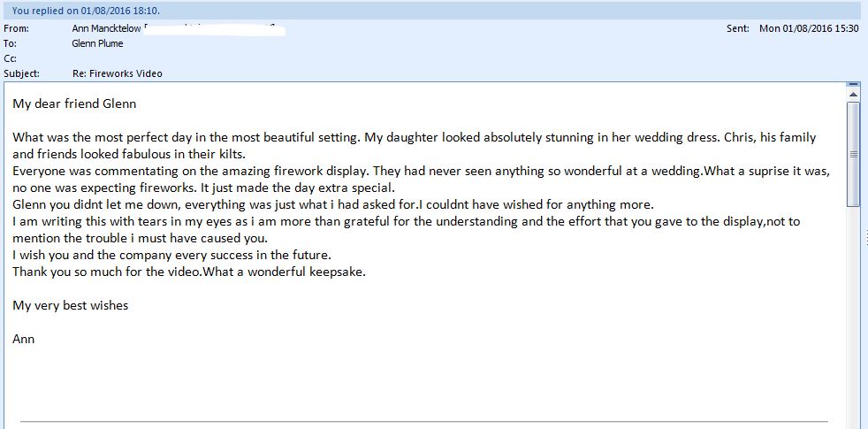Click the scrollbar thumb in message body
Viewport: 868px width, 429px height.
(853, 154)
